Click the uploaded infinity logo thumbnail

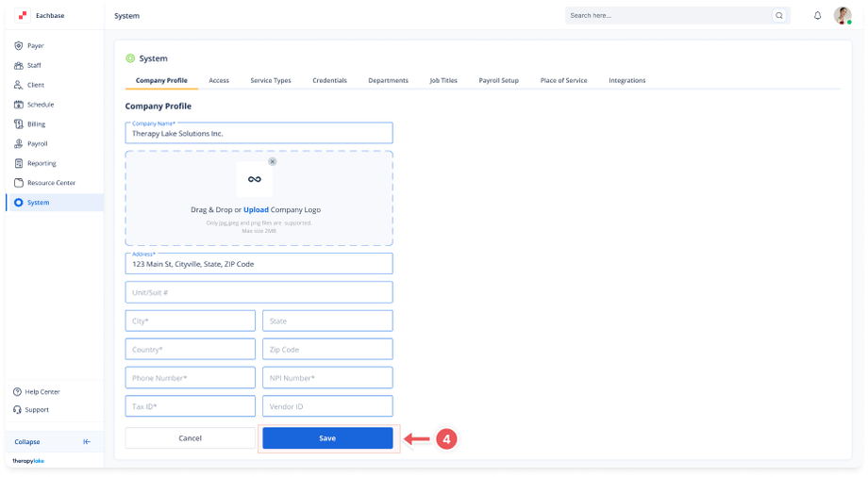click(x=254, y=179)
